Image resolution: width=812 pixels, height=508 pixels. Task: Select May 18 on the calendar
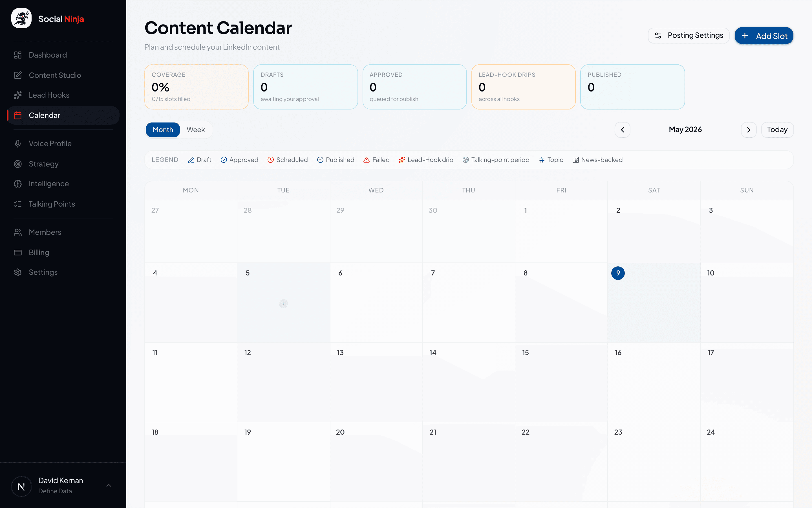pos(191,462)
